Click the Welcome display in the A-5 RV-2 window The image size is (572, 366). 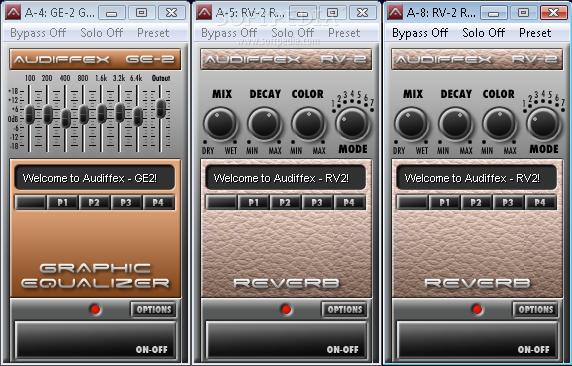point(286,178)
